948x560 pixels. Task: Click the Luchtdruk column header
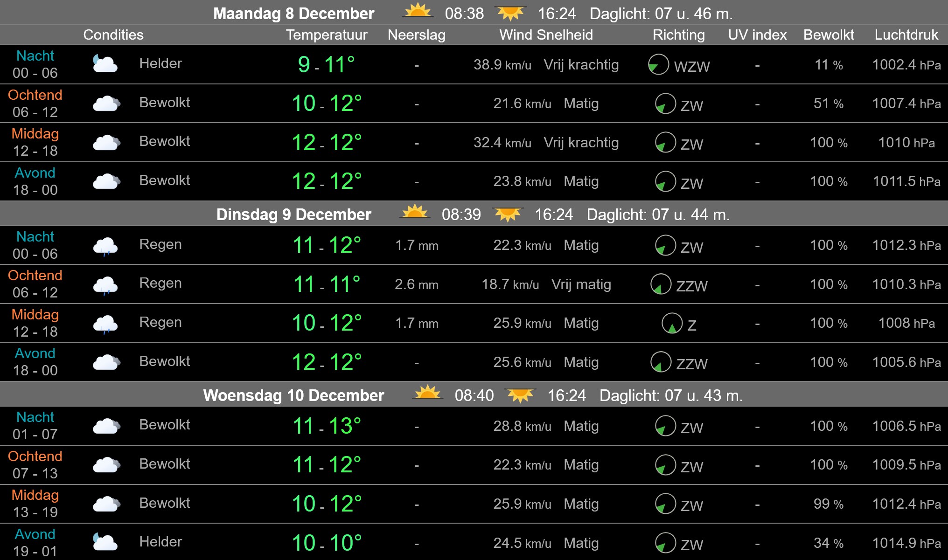[906, 35]
